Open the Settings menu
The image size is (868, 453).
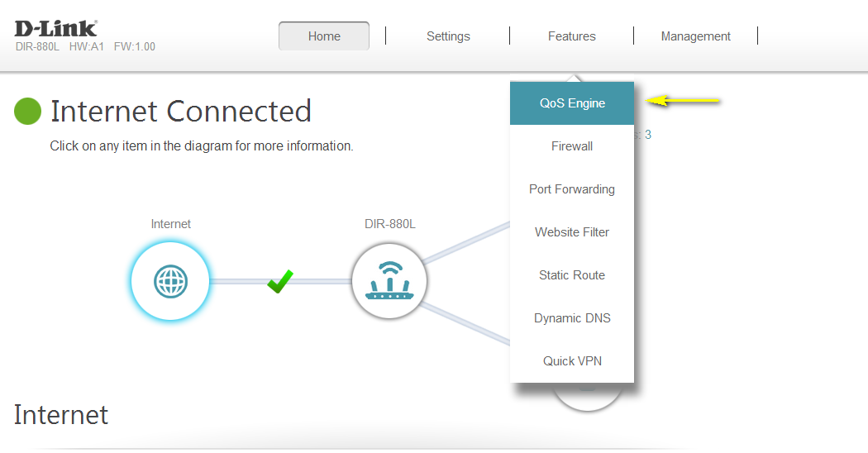point(448,36)
